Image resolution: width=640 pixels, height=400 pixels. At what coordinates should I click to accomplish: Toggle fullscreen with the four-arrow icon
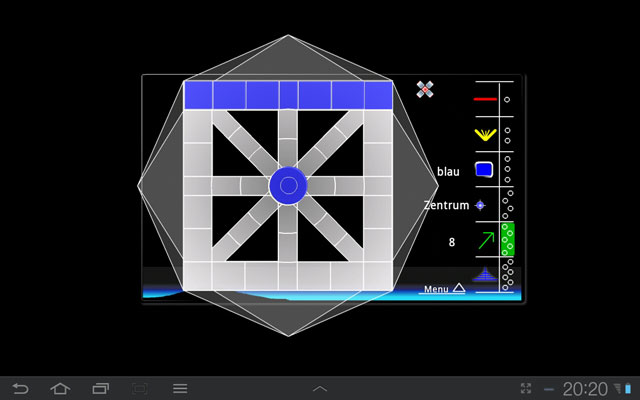[x=526, y=389]
